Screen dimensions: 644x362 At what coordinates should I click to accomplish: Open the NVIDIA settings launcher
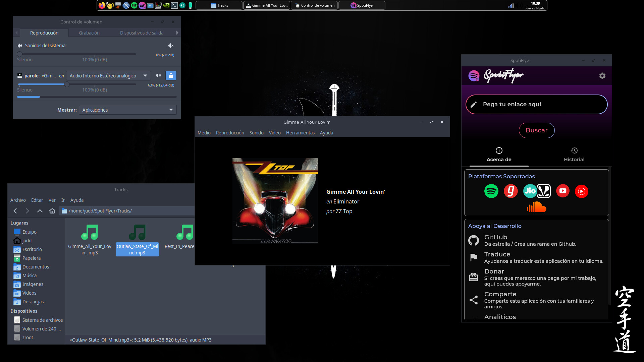click(166, 5)
